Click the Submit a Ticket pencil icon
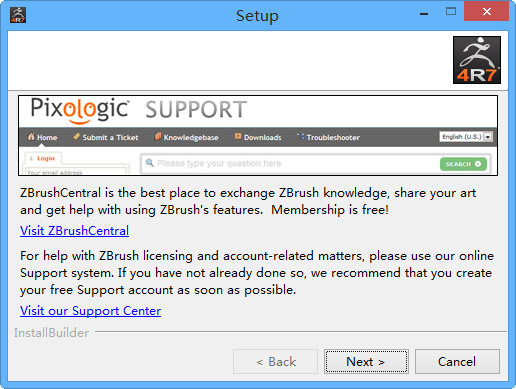This screenshot has width=516, height=389. (76, 136)
